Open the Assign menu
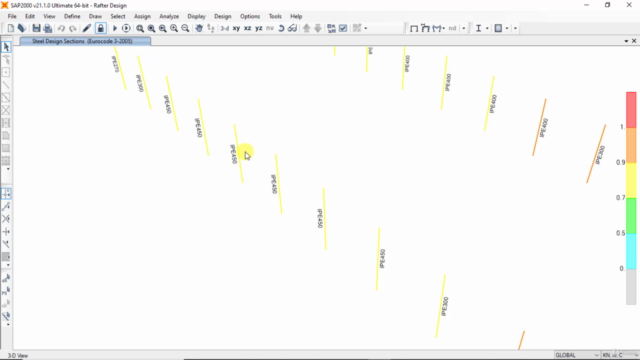This screenshot has height=360, width=640. 142,16
